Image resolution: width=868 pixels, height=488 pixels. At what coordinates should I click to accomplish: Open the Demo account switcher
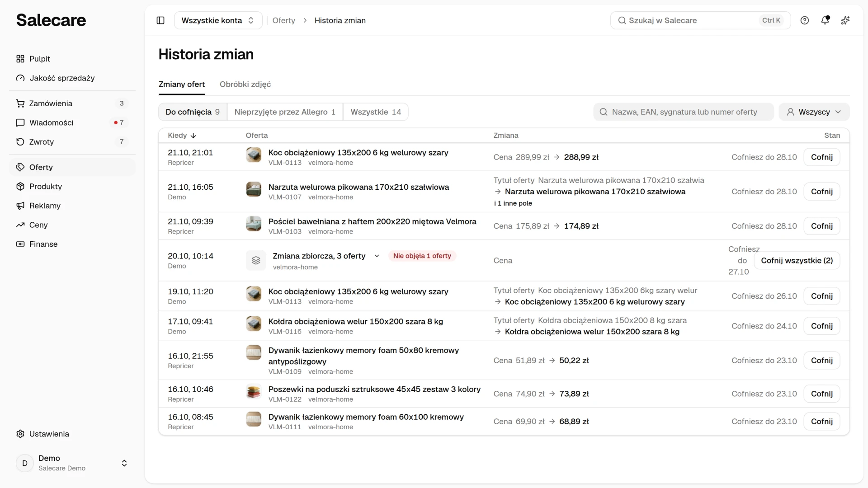[x=72, y=463]
